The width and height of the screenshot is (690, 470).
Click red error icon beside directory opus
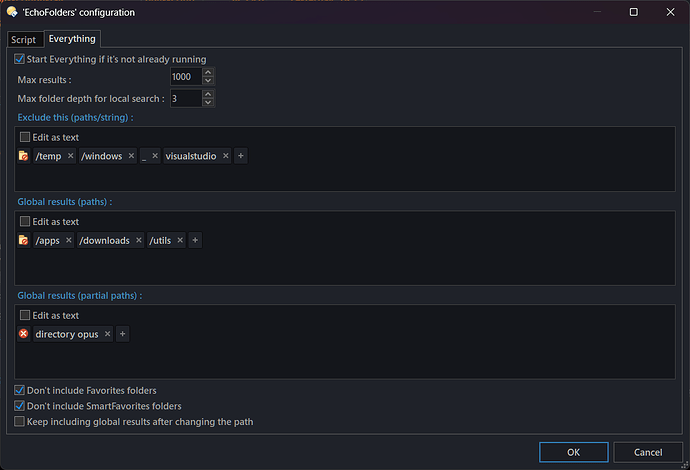24,334
